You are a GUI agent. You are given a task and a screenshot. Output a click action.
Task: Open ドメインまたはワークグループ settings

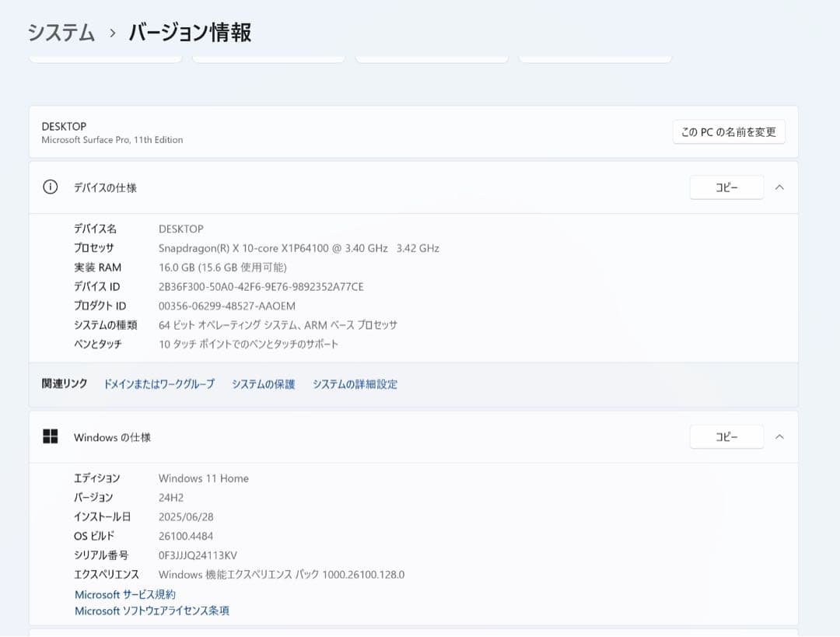point(159,383)
